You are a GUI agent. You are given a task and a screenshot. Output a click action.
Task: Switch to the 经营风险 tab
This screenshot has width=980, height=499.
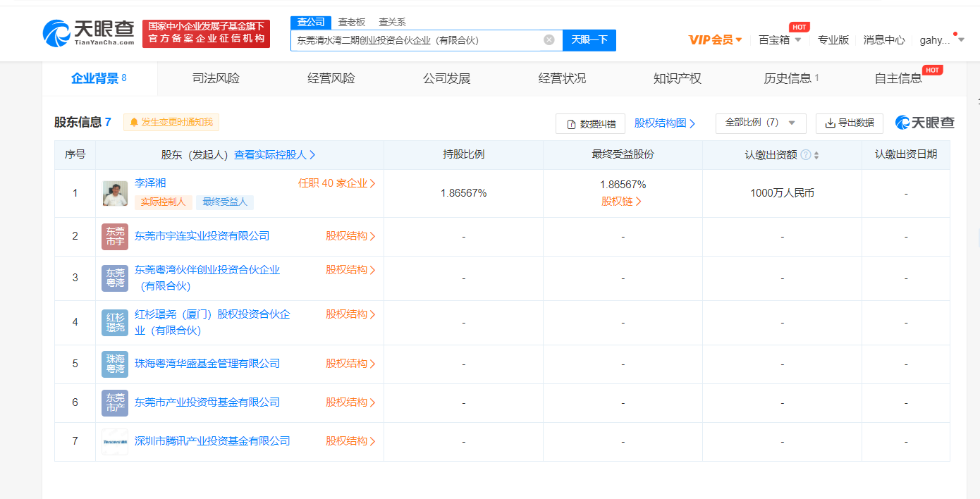331,78
